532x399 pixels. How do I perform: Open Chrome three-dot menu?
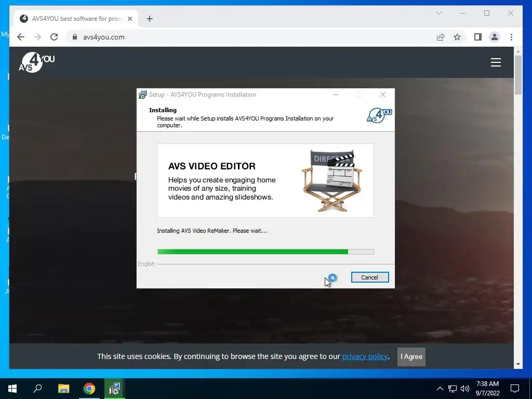pyautogui.click(x=511, y=37)
